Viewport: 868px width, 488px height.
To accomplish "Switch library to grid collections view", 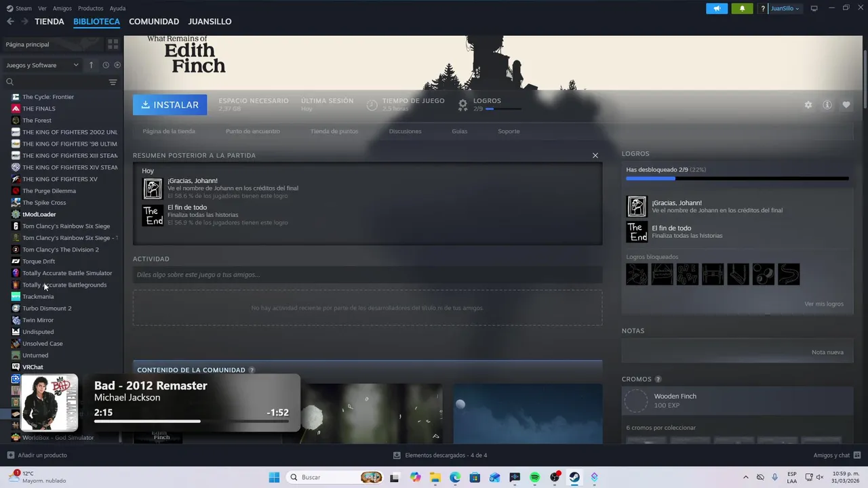I will coord(113,44).
